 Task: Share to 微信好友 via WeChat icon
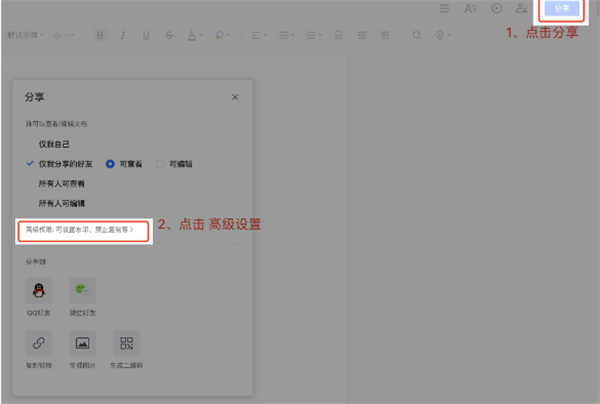click(83, 290)
